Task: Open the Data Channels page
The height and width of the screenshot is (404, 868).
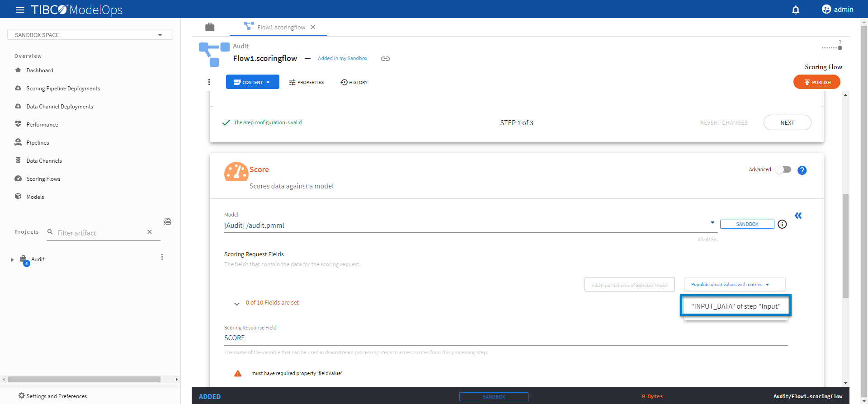Action: 44,161
